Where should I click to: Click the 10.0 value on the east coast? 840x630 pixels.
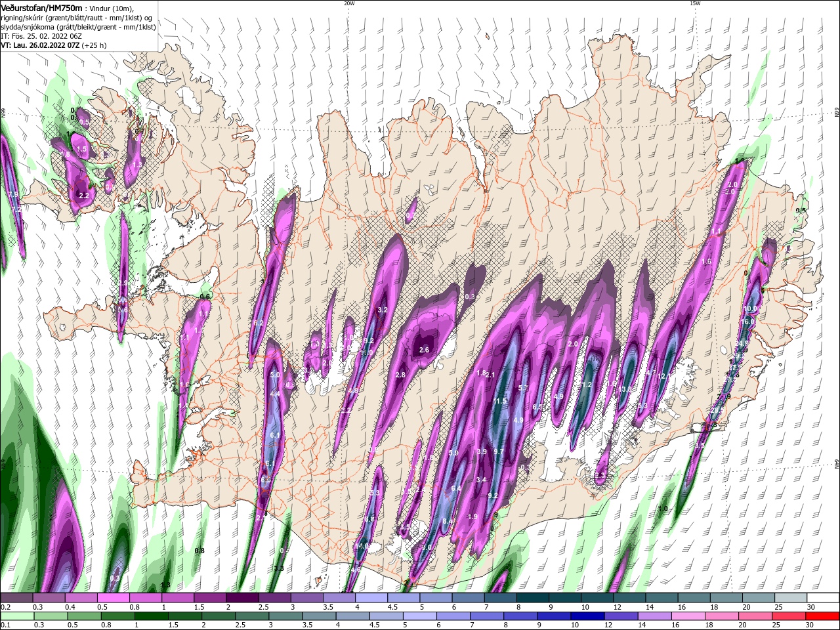pyautogui.click(x=750, y=308)
